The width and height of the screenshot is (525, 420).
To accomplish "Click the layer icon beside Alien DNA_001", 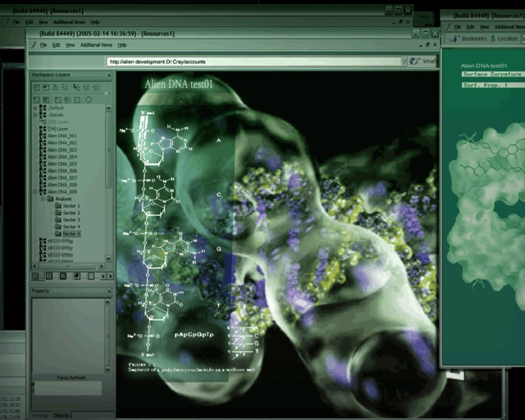I will click(42, 136).
